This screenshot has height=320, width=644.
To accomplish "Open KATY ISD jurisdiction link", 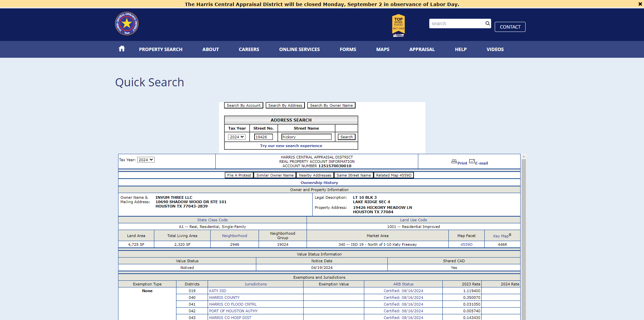I will point(218,291).
